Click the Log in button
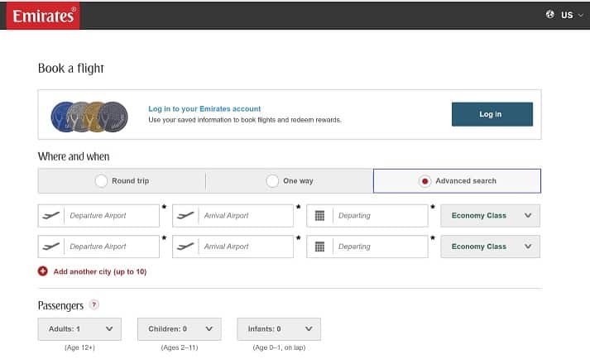Image resolution: width=590 pixels, height=364 pixels. (492, 114)
